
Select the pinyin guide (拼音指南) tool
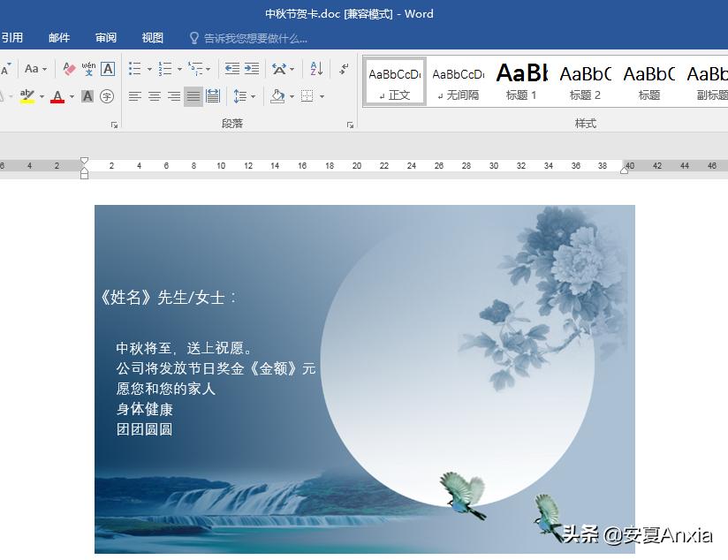pos(88,68)
